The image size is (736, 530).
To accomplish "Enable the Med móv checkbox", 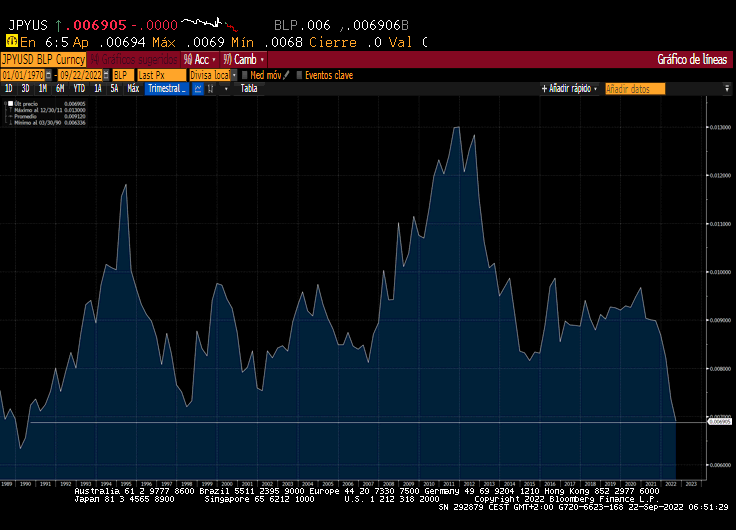I will [245, 75].
